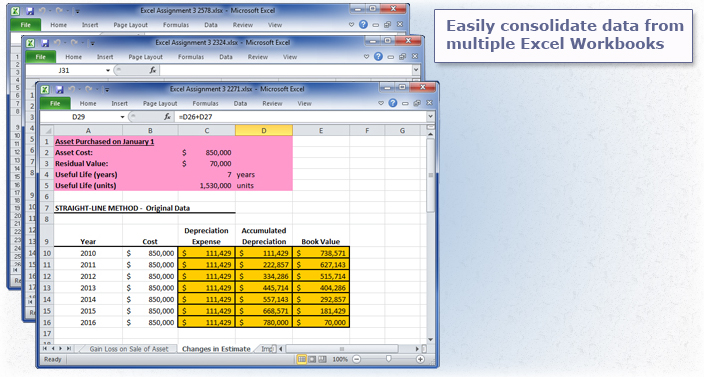The width and height of the screenshot is (704, 377).
Task: Click the zoom out minus button
Action: 356,359
